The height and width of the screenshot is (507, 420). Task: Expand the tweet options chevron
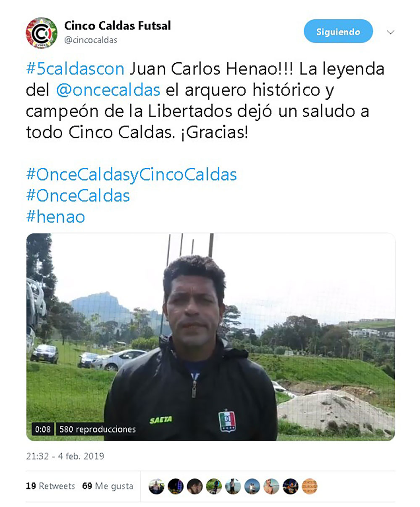[x=391, y=32]
